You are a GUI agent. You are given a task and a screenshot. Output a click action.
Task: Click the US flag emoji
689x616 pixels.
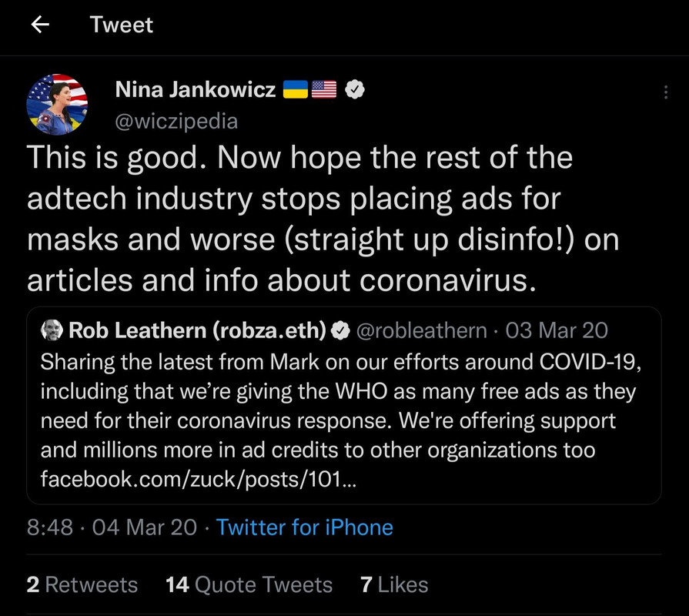[324, 89]
